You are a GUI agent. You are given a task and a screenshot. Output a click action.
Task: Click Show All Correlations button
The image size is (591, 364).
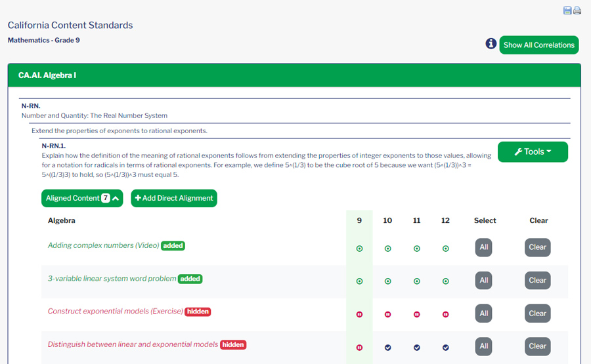[538, 45]
